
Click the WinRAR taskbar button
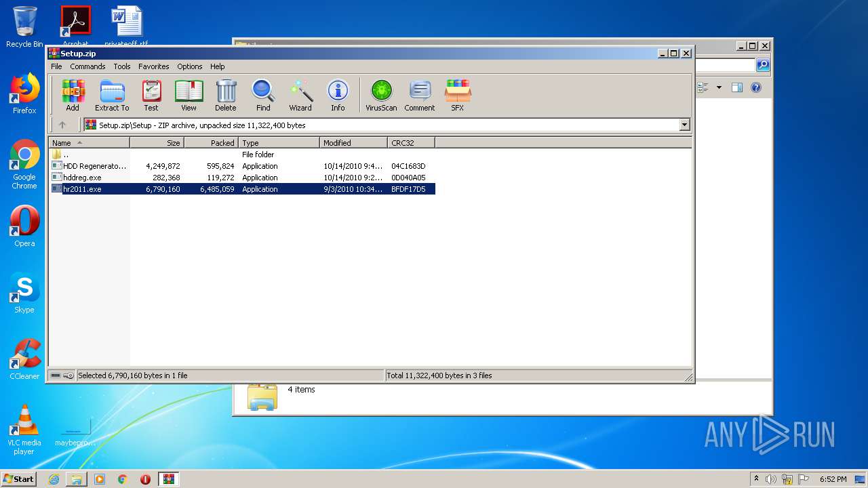click(168, 479)
